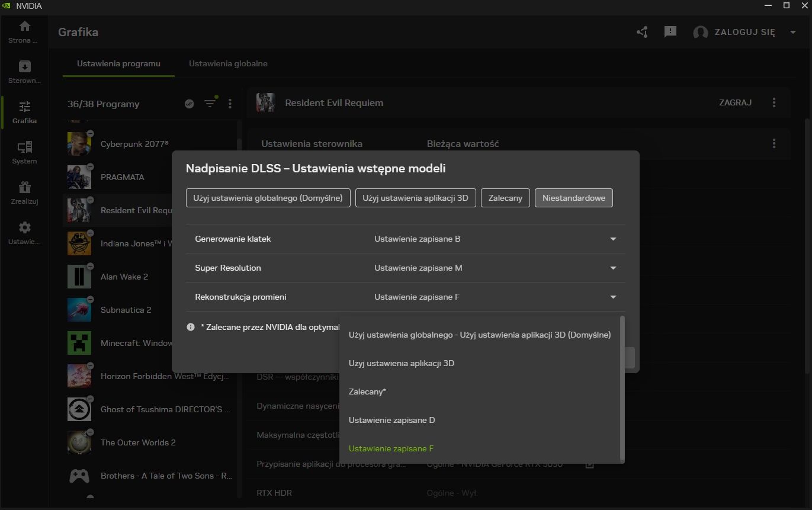Viewport: 812px width, 510px height.
Task: Click the Ustawienia sterownika column header
Action: coord(312,143)
